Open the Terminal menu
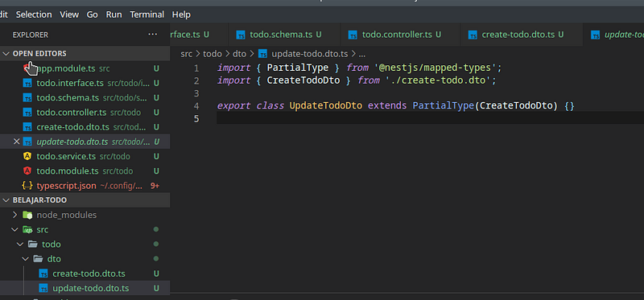The height and width of the screenshot is (300, 644). click(147, 14)
